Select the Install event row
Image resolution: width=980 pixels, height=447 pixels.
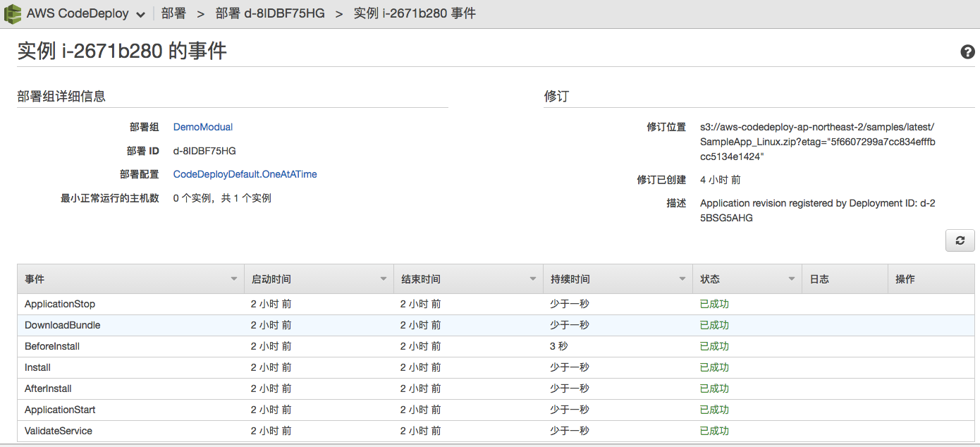(x=496, y=367)
